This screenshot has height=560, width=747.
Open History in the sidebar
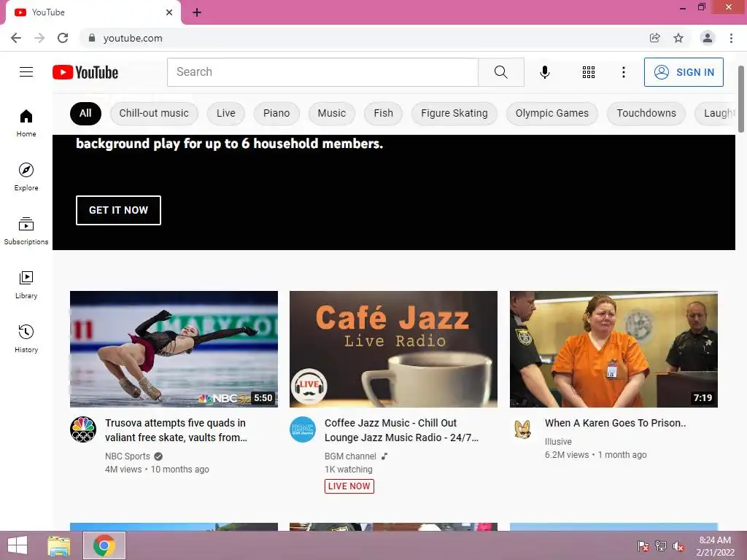tap(26, 338)
